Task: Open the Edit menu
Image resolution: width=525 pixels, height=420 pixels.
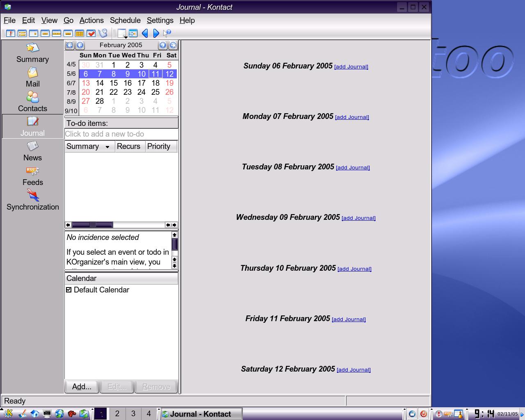Action: tap(28, 21)
